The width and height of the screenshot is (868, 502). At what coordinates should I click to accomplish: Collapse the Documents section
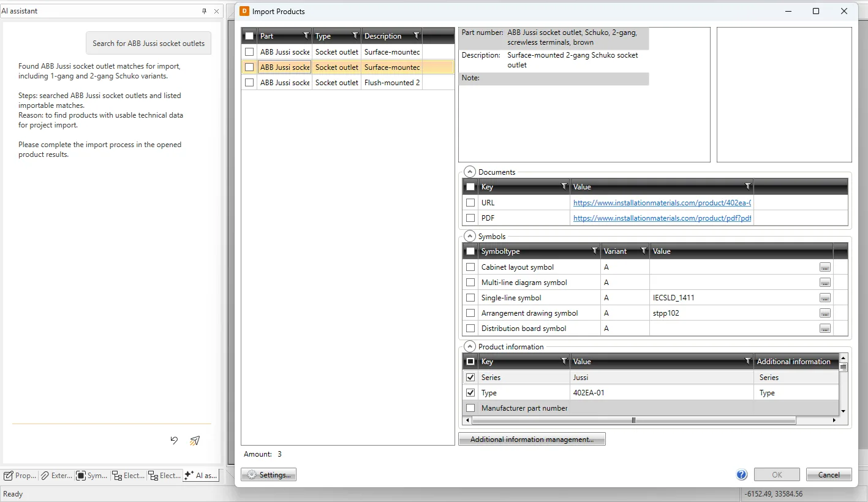(x=470, y=172)
